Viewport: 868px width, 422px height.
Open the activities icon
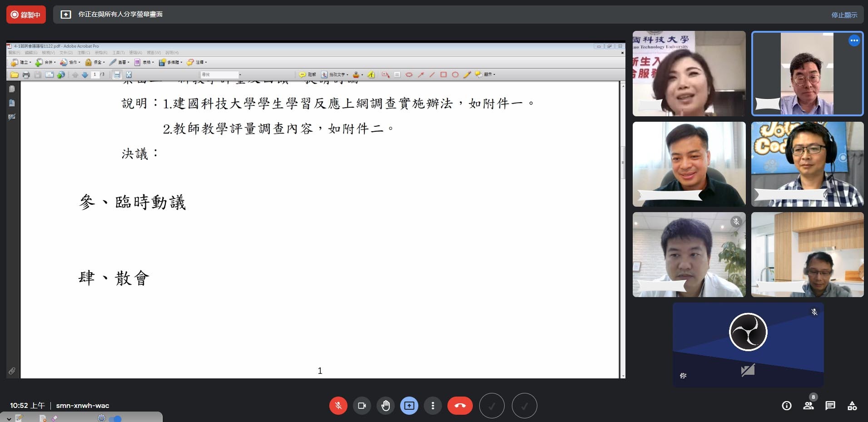(852, 406)
